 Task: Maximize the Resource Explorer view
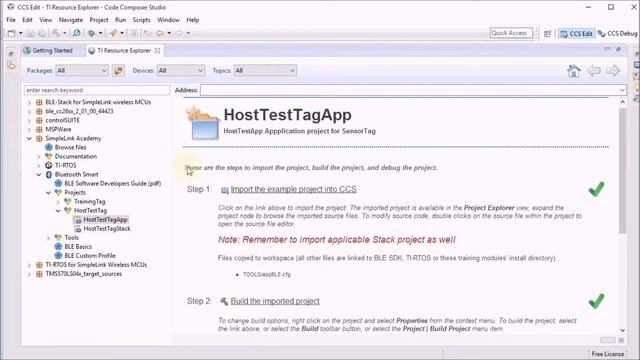click(x=619, y=49)
